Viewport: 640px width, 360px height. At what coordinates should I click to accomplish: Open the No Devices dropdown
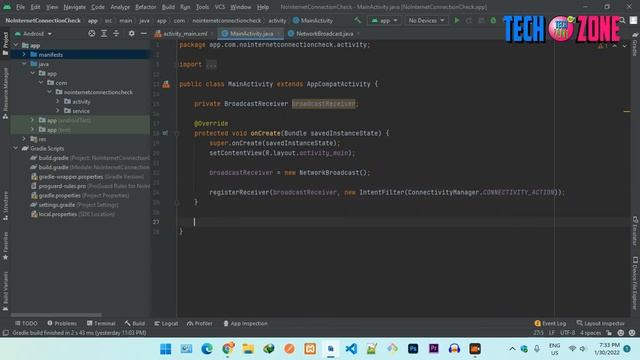click(426, 20)
